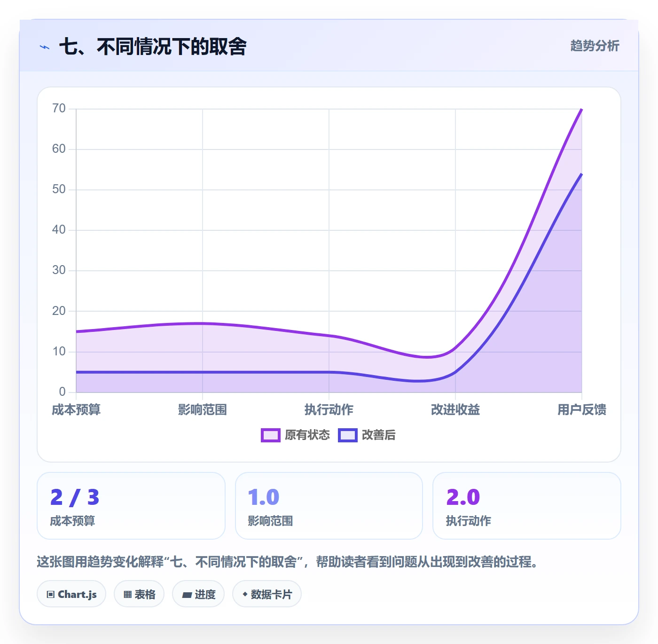Click the 趋势分析 label in the header

[x=595, y=46]
